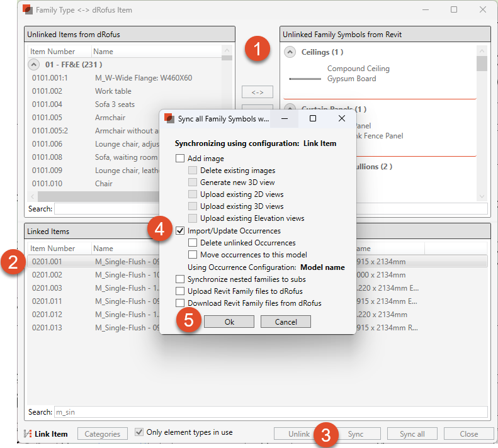Cancel the sync dialog

coord(286,322)
